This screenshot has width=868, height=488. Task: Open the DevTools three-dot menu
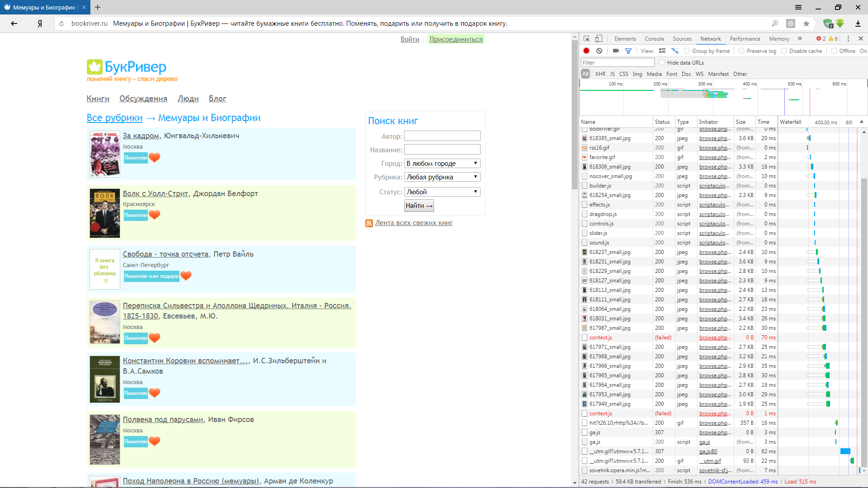click(x=848, y=39)
